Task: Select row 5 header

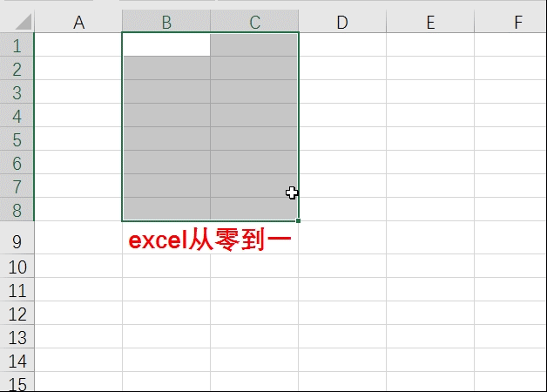Action: click(x=17, y=139)
